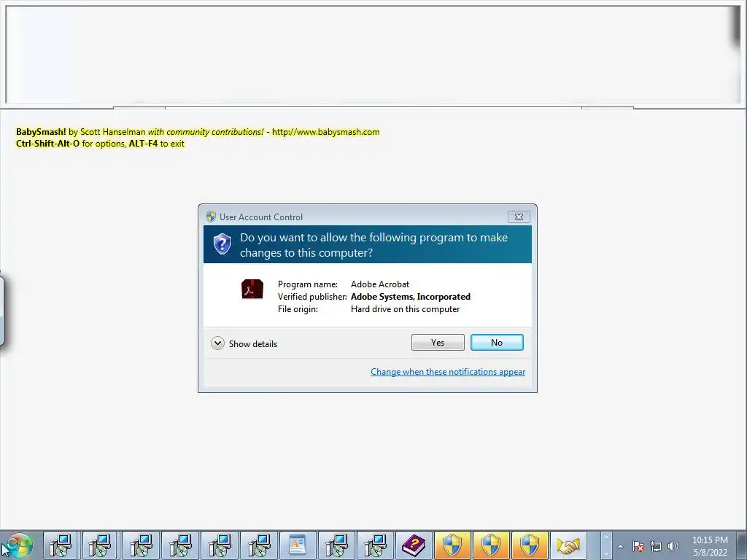Click the 'Ctrl-Shift-Alt-O' options hint text

[x=47, y=144]
